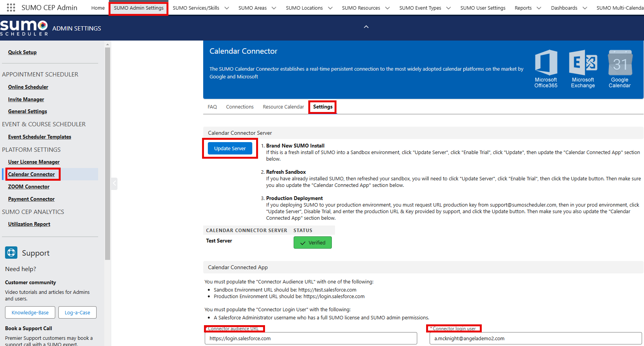Switch to the Resource Calendar tab
Image resolution: width=644 pixels, height=346 pixels.
point(283,107)
